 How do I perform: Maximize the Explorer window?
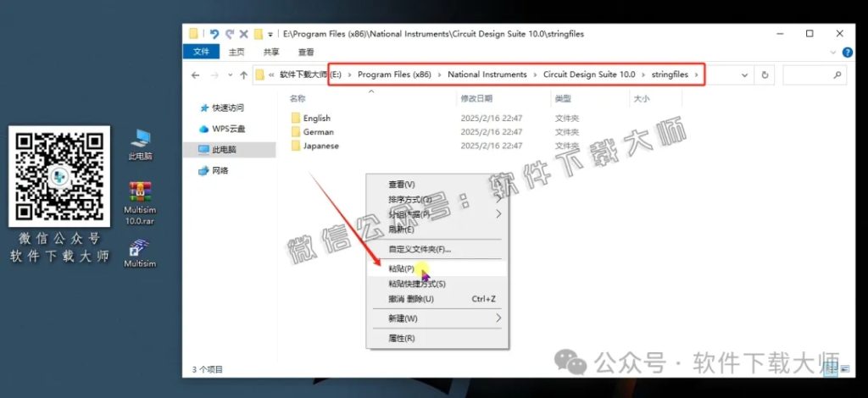[x=810, y=34]
